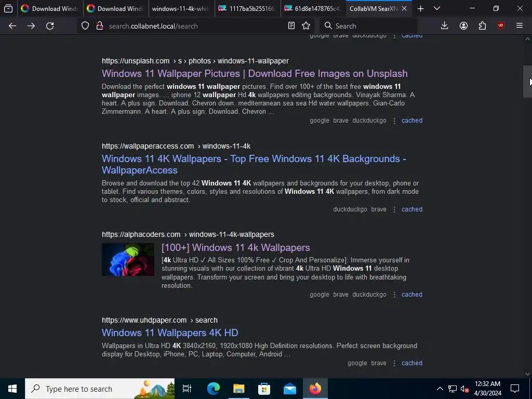The width and height of the screenshot is (532, 399).
Task: Open cached copy of uhdpaper result
Action: (412, 363)
